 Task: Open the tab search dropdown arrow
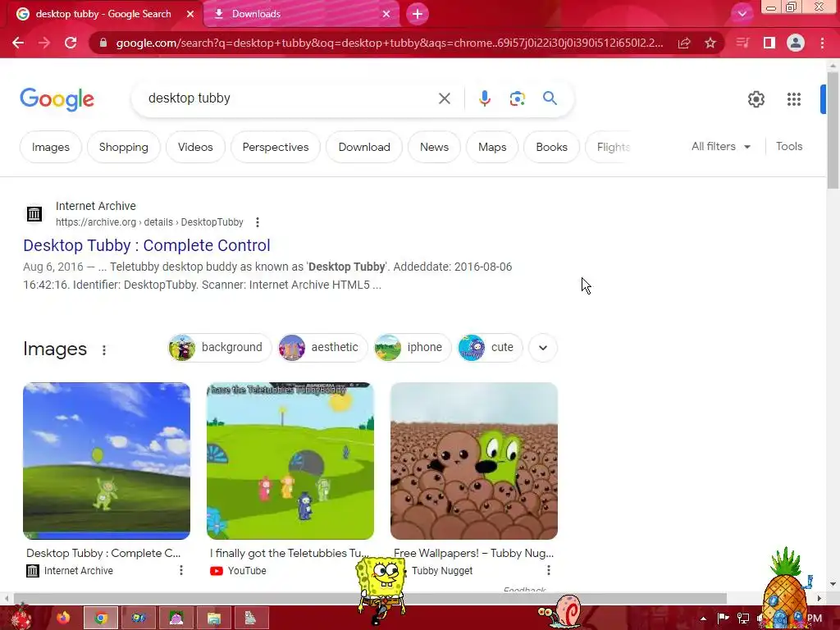[742, 14]
